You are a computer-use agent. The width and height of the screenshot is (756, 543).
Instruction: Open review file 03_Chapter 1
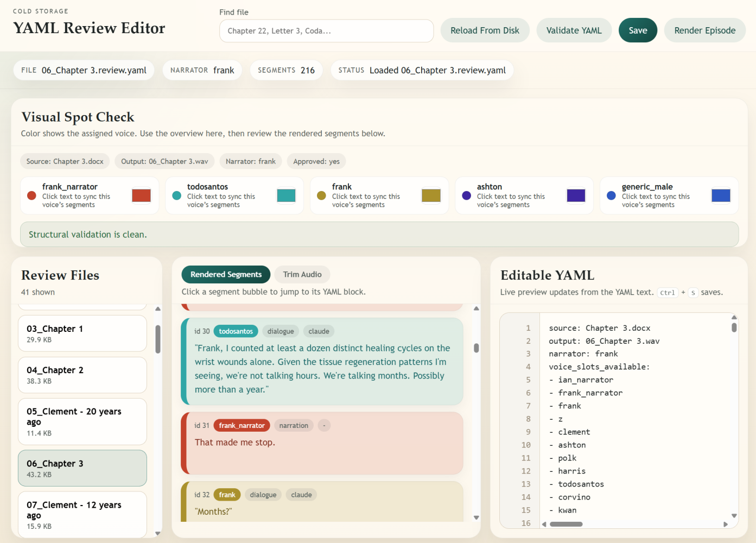(82, 333)
